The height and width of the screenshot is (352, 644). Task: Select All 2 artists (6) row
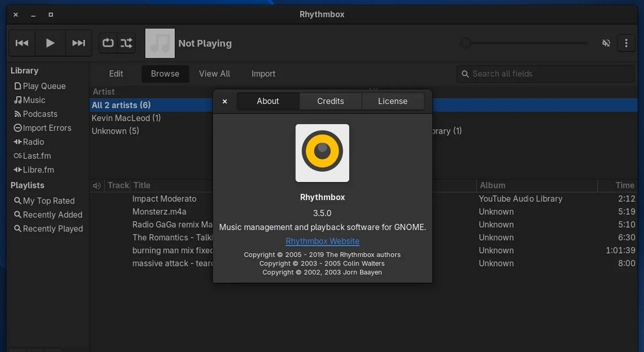(151, 105)
